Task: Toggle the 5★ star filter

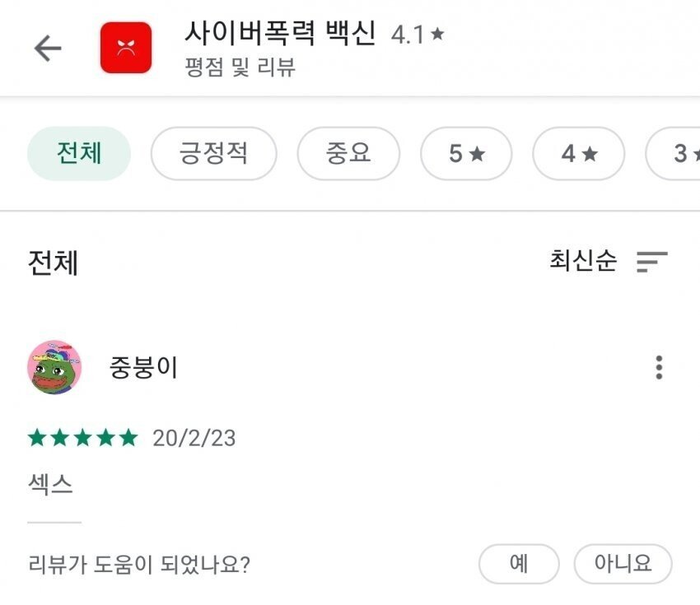Action: 466,154
